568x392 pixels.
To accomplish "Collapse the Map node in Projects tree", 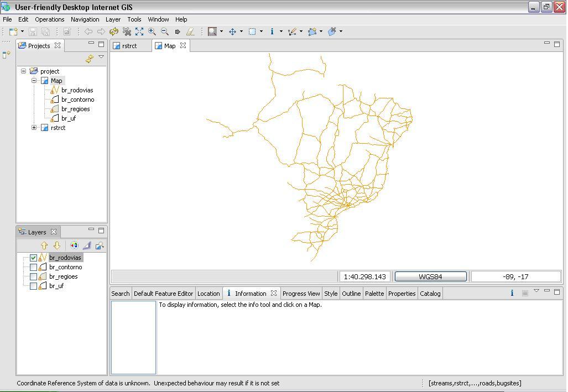I will (34, 81).
